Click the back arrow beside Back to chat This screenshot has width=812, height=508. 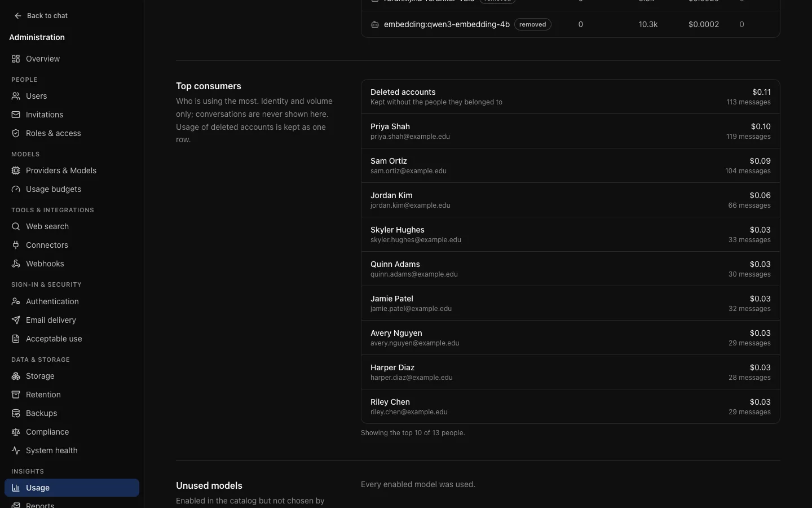click(x=18, y=16)
